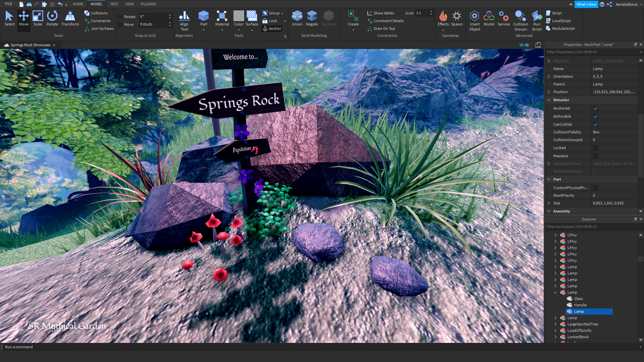This screenshot has width=644, height=362.
Task: Open the PLUGINS ribbon tab
Action: tap(148, 4)
